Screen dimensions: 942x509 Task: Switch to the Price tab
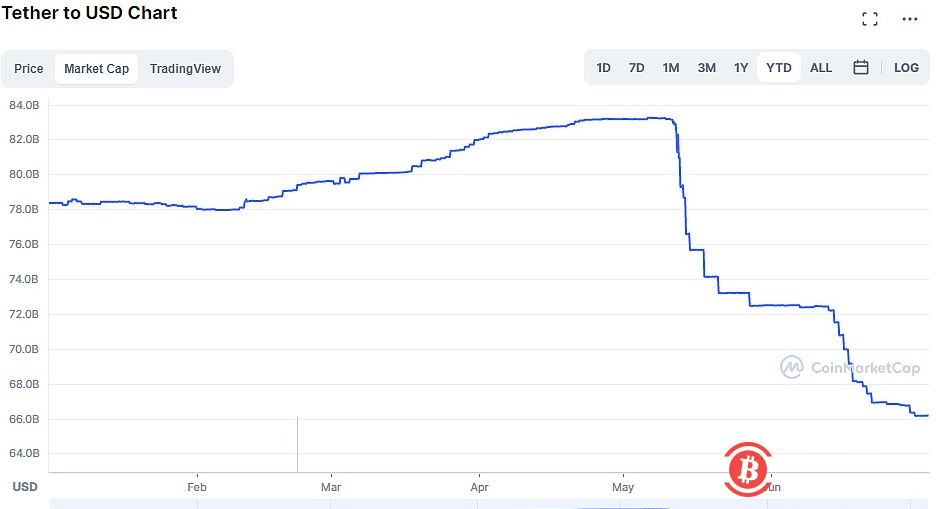[29, 69]
